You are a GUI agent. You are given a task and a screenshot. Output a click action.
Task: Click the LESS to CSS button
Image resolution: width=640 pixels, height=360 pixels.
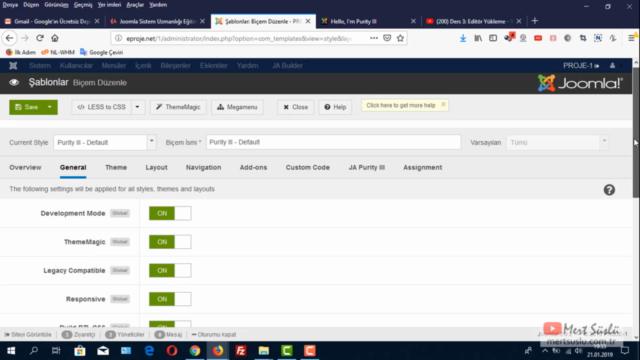pos(102,107)
